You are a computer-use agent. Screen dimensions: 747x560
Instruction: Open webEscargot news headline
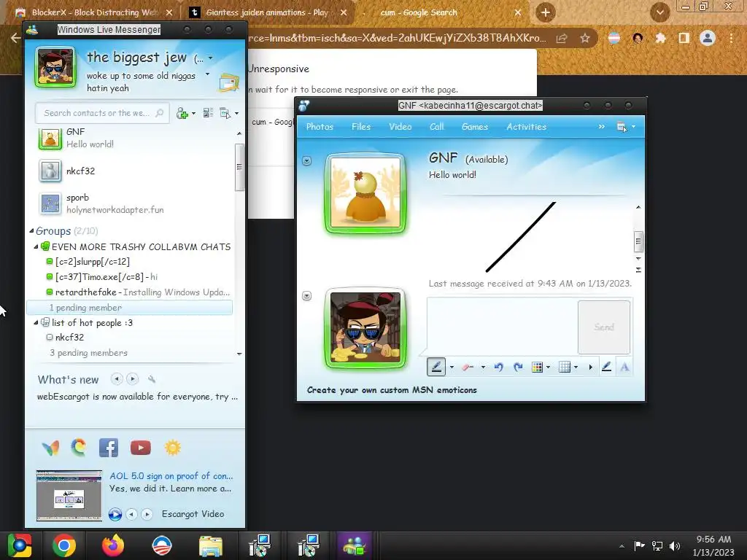[x=137, y=397]
